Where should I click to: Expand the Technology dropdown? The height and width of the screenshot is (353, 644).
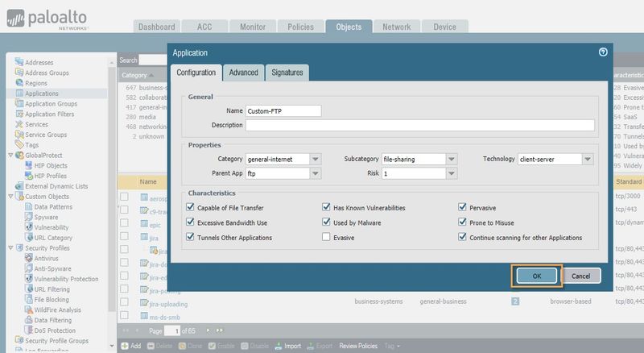point(588,160)
